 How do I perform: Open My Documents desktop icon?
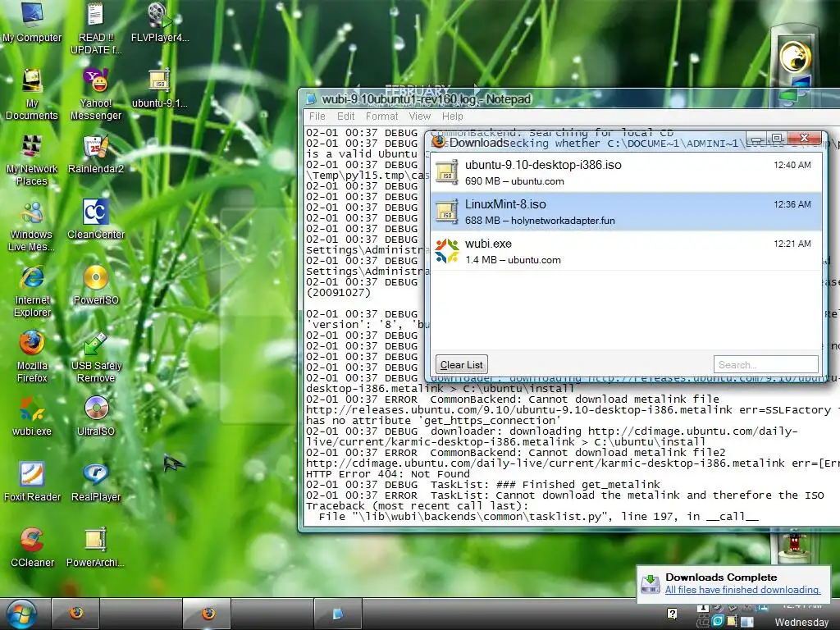[x=32, y=94]
